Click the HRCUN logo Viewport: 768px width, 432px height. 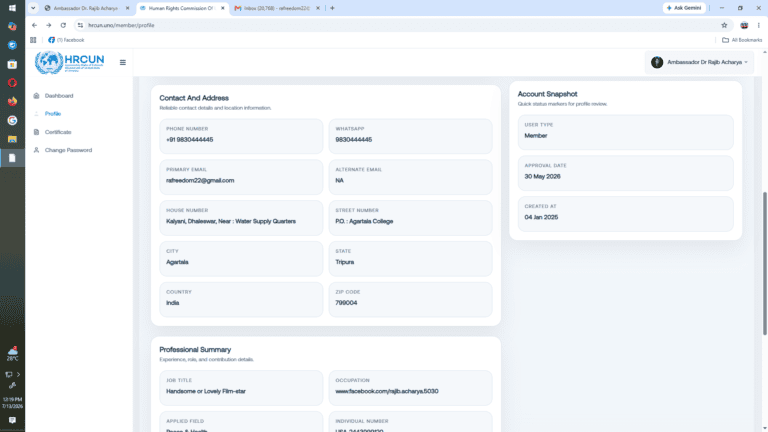(70, 62)
